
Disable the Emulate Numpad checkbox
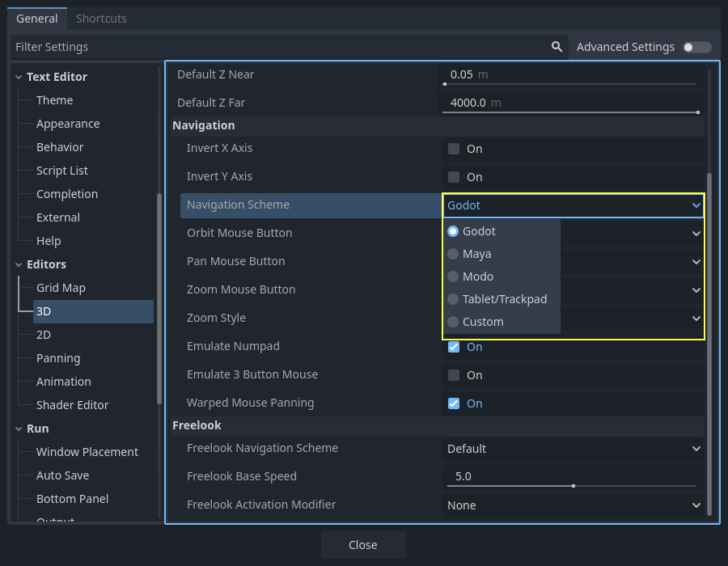[x=454, y=347]
